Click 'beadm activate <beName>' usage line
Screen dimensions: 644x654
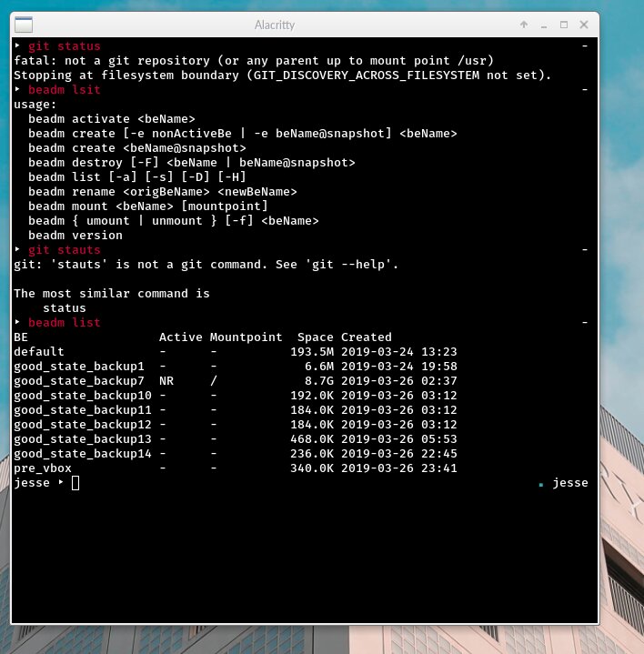click(111, 119)
